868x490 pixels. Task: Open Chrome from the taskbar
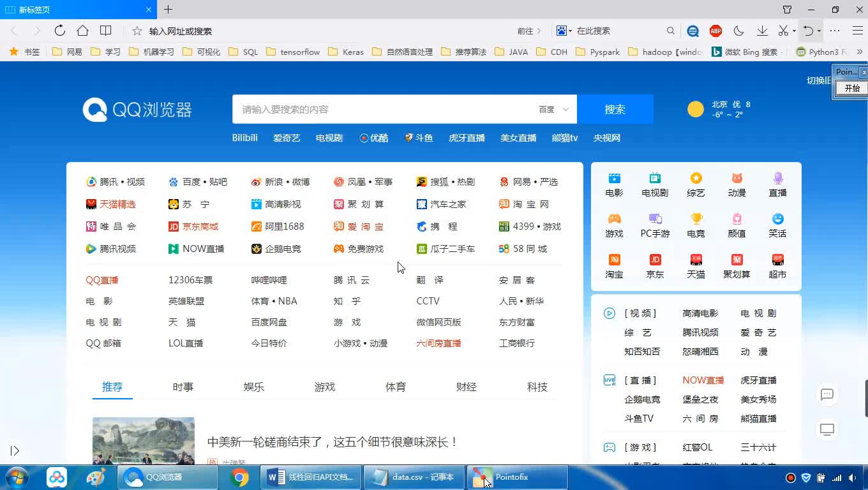point(239,477)
